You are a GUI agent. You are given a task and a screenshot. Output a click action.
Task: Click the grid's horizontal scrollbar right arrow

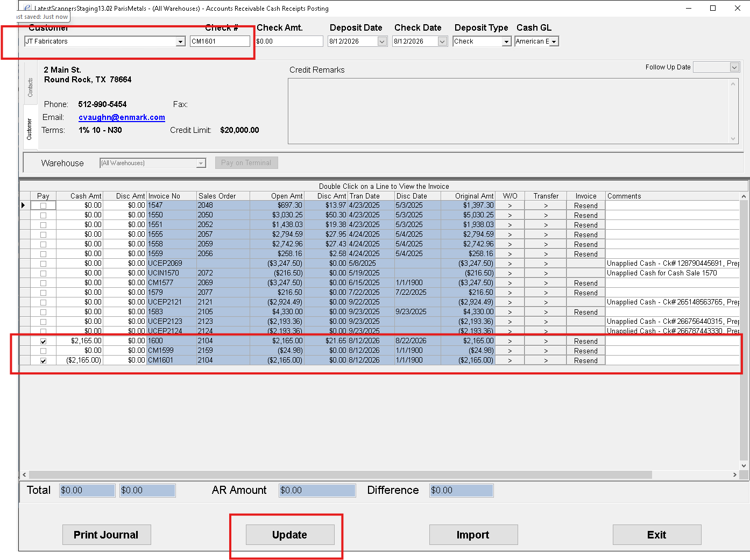pos(735,475)
